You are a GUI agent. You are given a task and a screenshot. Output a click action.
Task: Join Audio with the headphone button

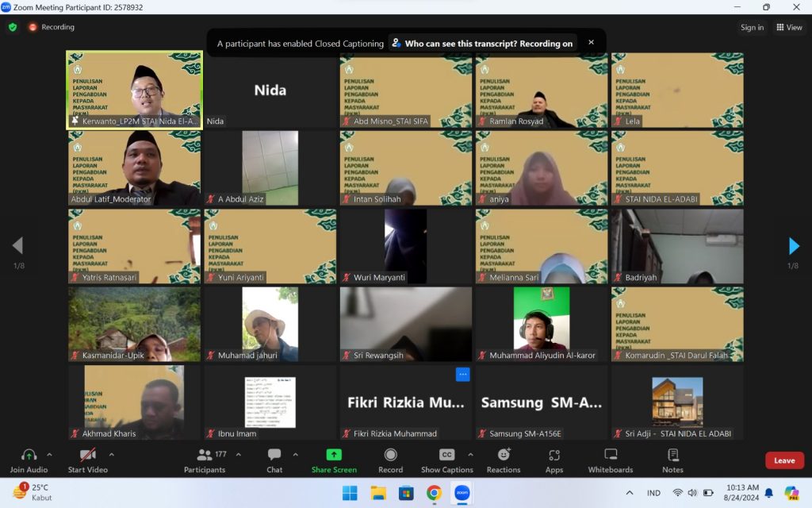tap(29, 460)
